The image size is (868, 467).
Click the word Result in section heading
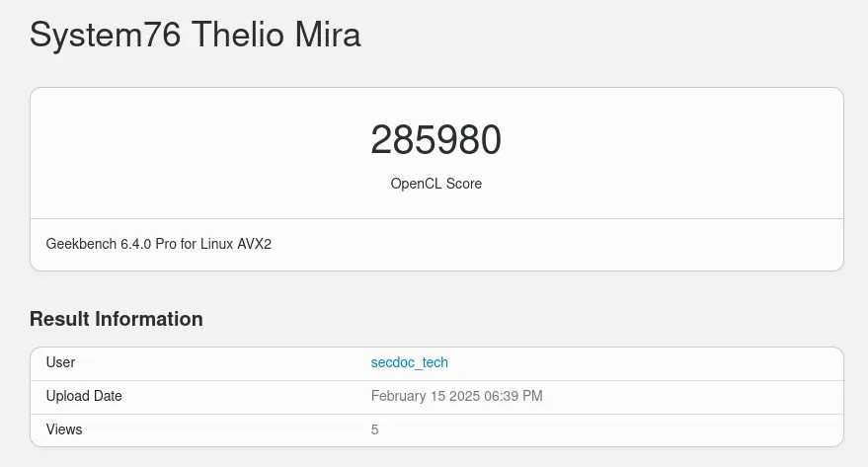pyautogui.click(x=59, y=319)
